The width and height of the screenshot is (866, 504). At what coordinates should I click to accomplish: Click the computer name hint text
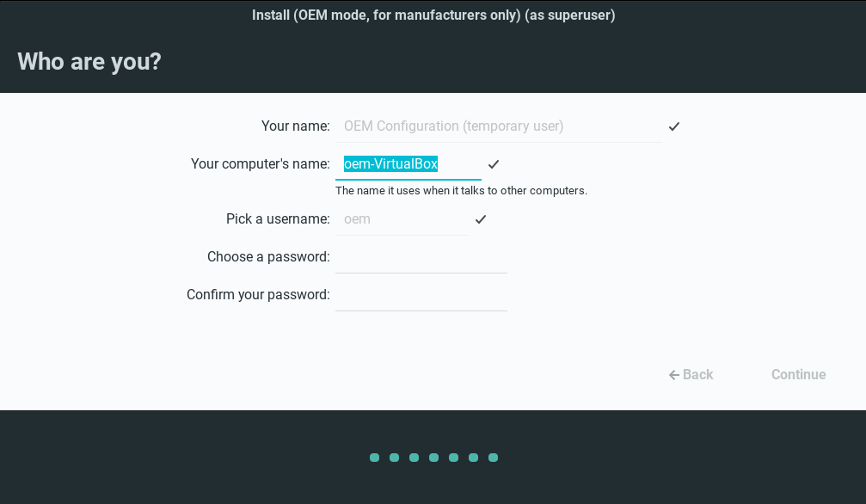click(461, 191)
